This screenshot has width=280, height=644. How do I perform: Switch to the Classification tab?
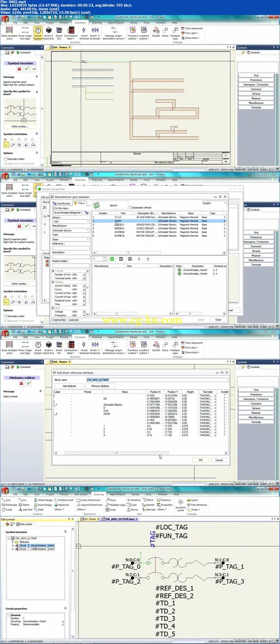[x=62, y=203]
